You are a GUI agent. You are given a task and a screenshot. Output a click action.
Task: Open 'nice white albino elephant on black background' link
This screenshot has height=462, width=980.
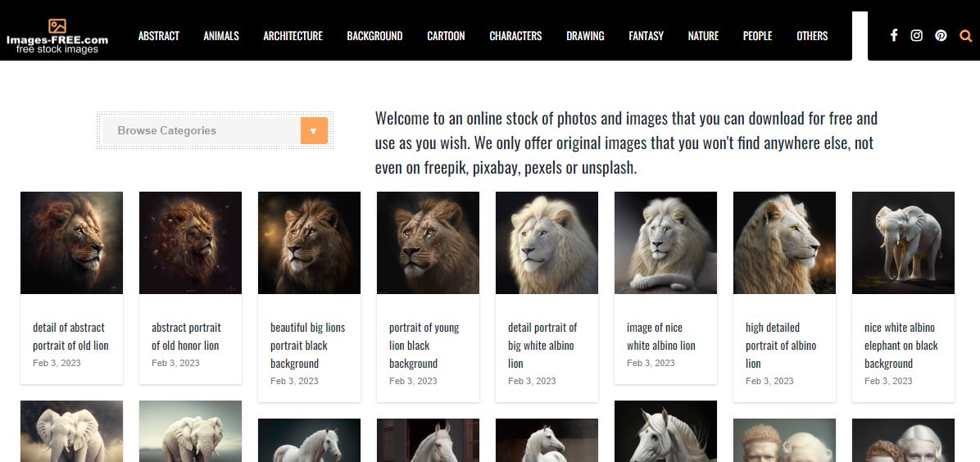click(901, 345)
